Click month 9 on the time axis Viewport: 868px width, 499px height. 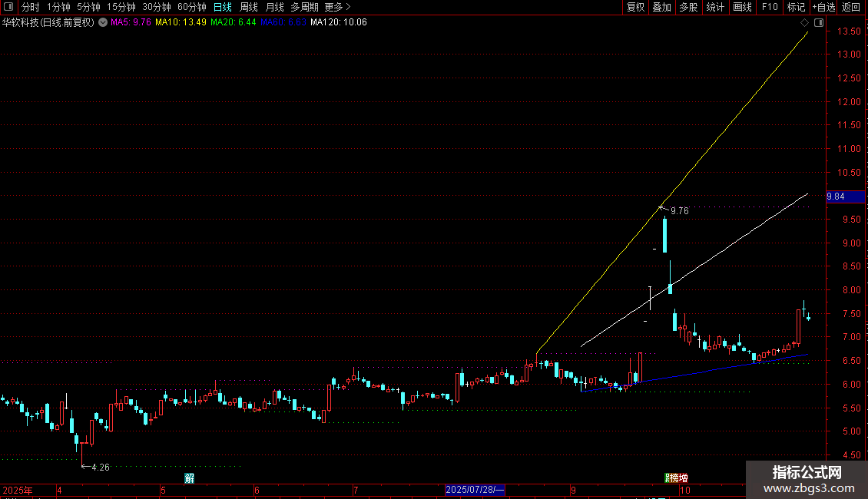coord(574,490)
